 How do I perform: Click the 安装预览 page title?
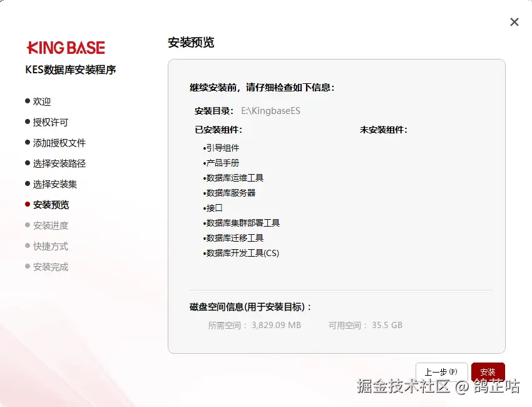coord(191,43)
